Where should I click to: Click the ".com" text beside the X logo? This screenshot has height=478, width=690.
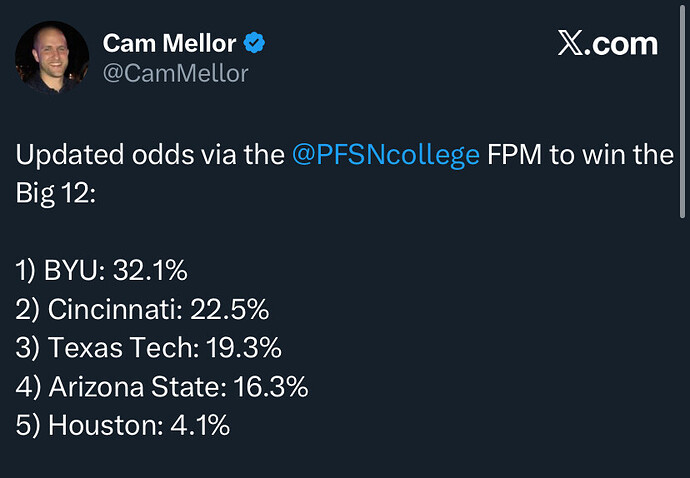pyautogui.click(x=622, y=44)
